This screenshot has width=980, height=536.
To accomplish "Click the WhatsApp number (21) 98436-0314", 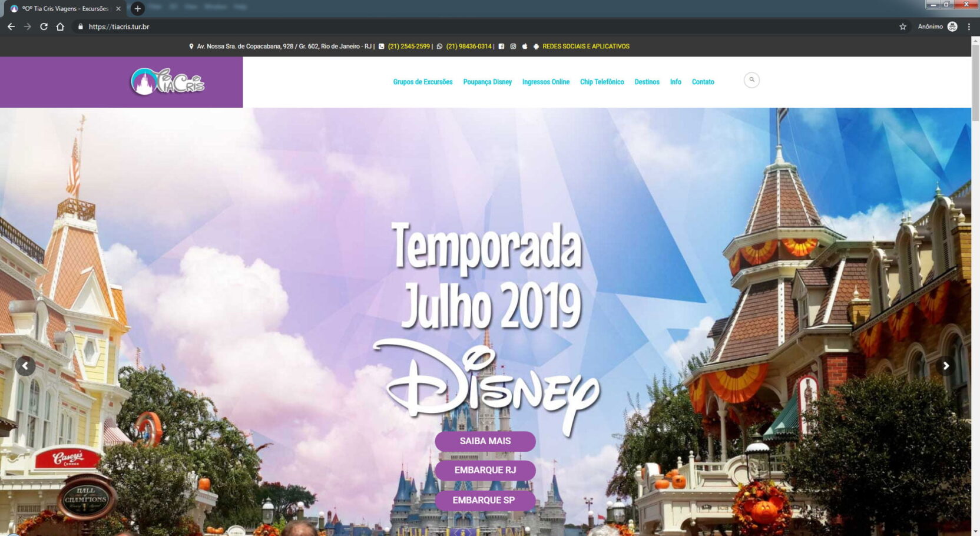I will pyautogui.click(x=468, y=47).
